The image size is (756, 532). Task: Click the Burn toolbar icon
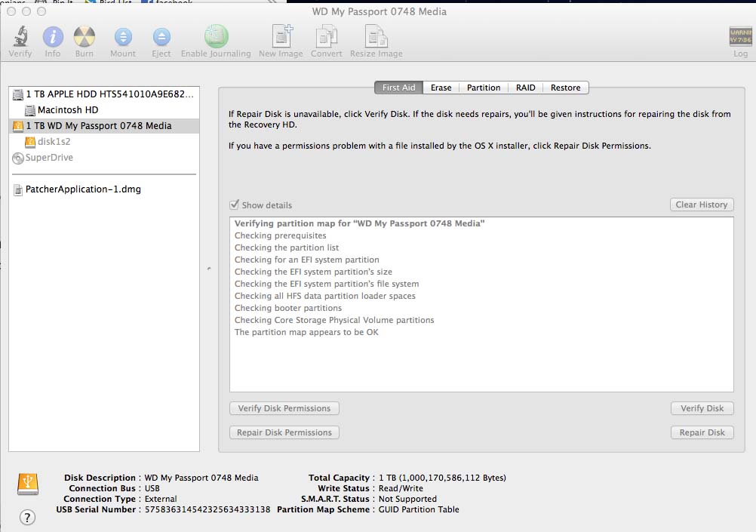[x=84, y=37]
